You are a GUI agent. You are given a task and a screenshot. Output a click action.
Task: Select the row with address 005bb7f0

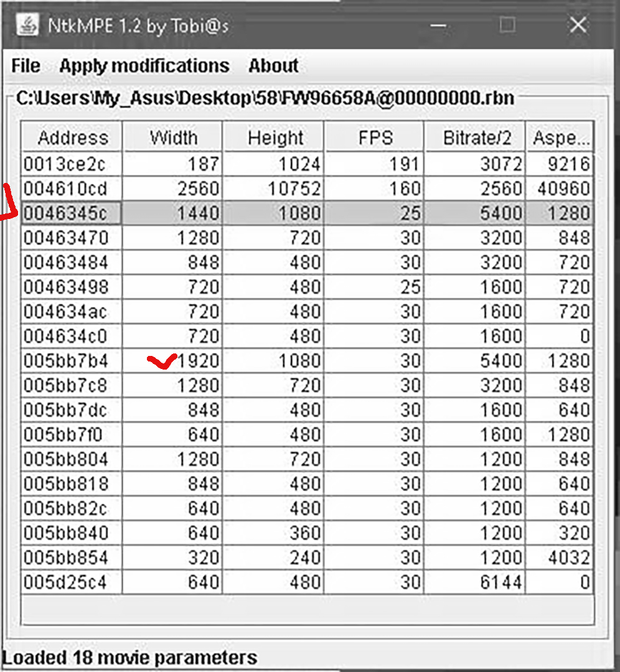(x=72, y=435)
